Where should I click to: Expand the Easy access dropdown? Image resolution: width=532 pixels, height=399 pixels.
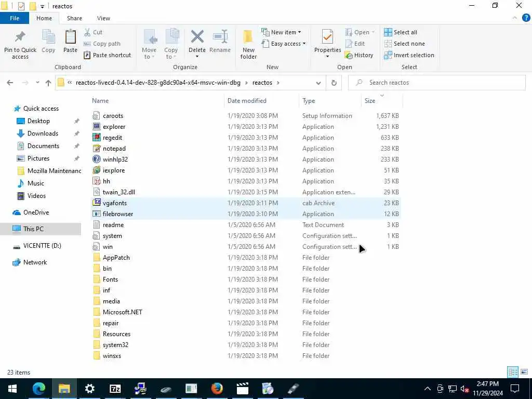284,44
